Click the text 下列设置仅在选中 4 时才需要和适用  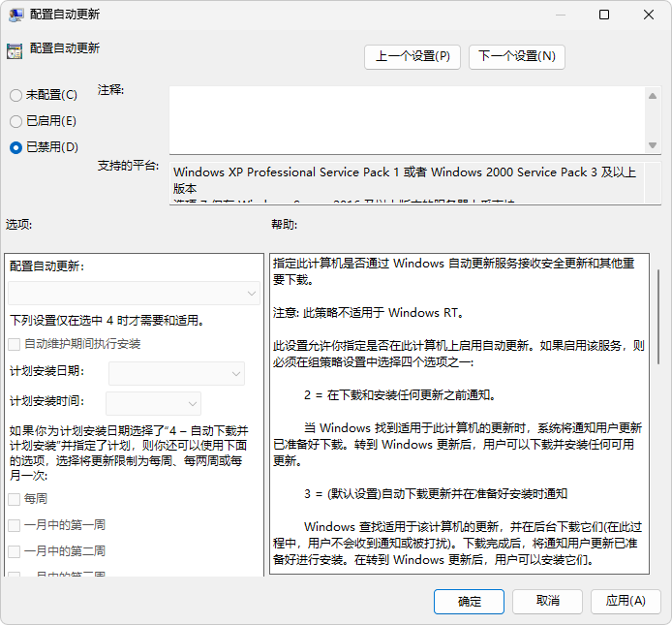point(107,321)
